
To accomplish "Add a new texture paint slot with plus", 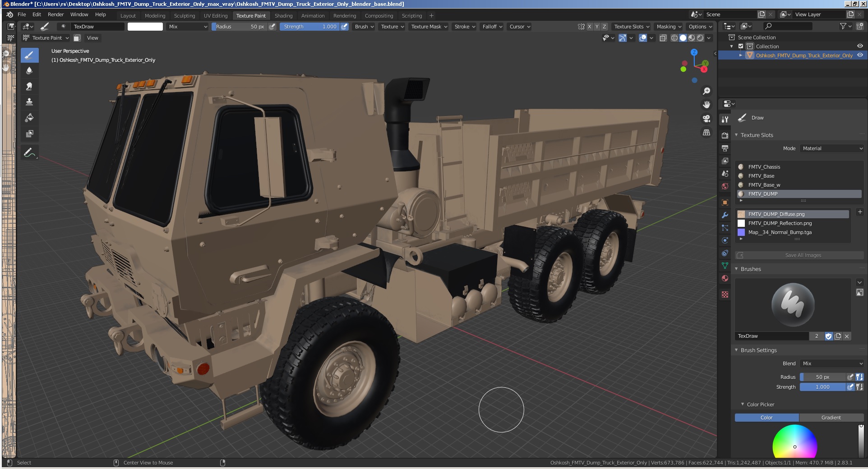I will pos(860,212).
